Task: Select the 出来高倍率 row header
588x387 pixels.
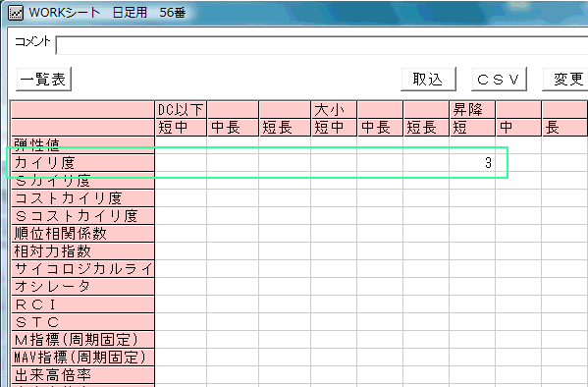Action: click(x=82, y=374)
